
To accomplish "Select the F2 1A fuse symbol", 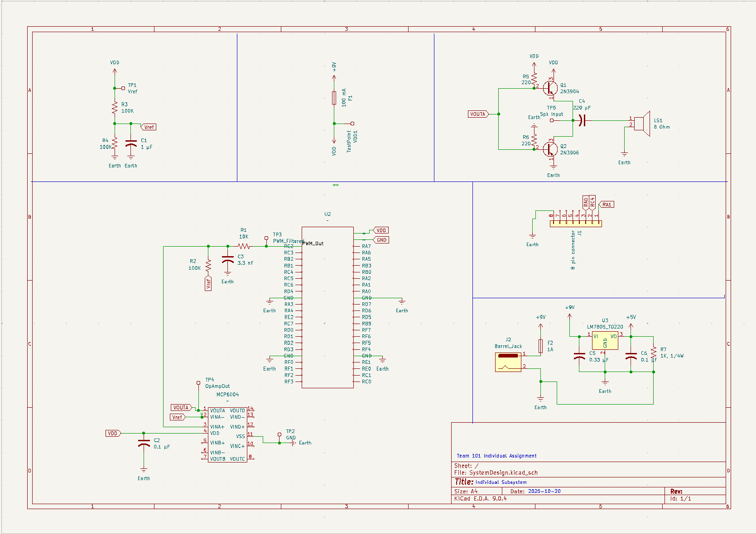I will click(540, 346).
